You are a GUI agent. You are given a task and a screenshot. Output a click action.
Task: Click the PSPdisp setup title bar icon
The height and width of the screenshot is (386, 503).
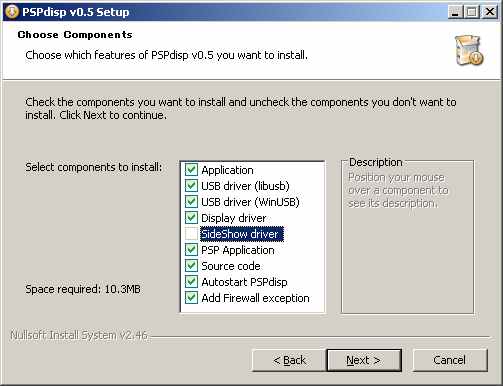tap(12, 12)
